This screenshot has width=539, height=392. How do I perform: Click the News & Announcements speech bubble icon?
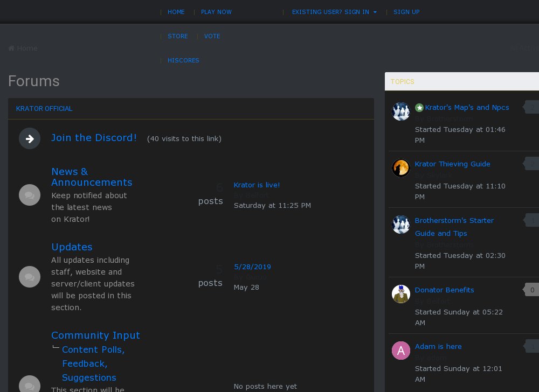(30, 195)
